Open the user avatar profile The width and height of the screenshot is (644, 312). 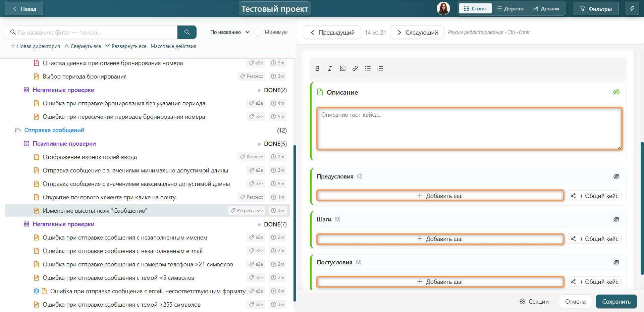pos(443,9)
